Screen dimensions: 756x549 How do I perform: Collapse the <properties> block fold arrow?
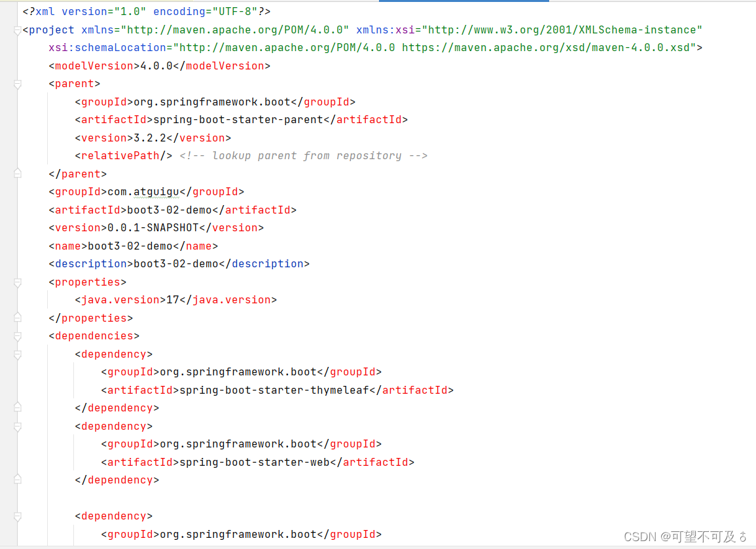[x=18, y=282]
